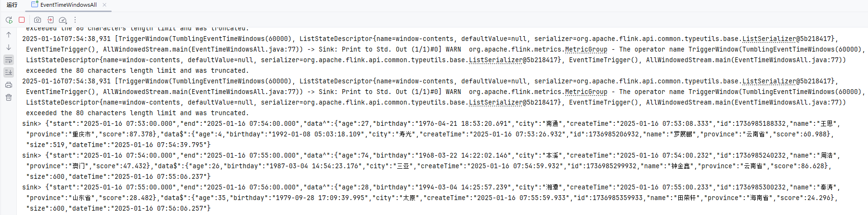Print the console output

(x=9, y=85)
